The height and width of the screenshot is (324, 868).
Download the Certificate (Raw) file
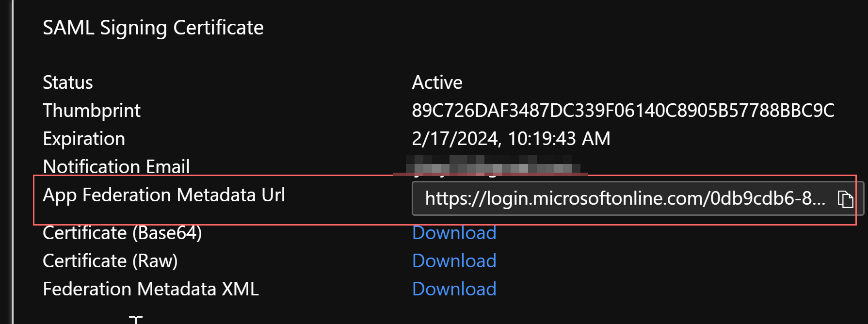click(x=454, y=261)
